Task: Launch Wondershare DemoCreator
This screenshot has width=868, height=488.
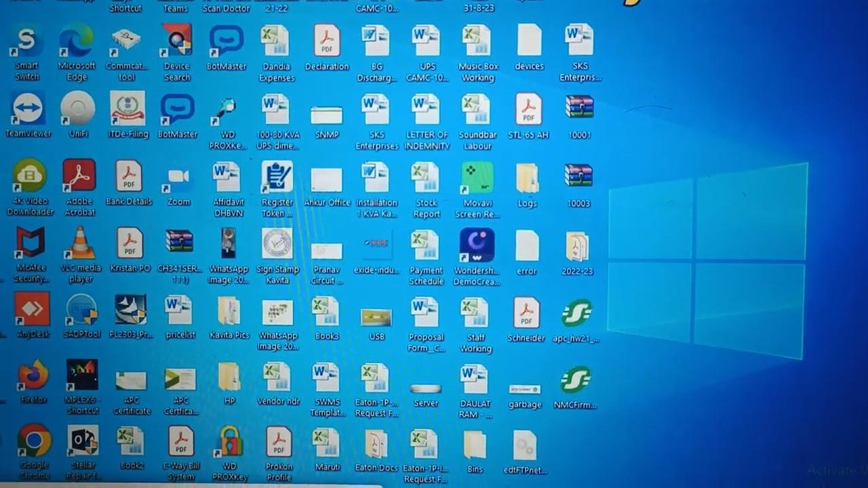Action: [x=477, y=245]
